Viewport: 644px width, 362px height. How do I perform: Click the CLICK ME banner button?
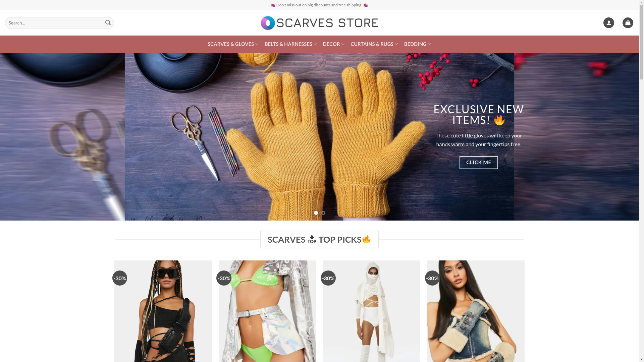[479, 163]
